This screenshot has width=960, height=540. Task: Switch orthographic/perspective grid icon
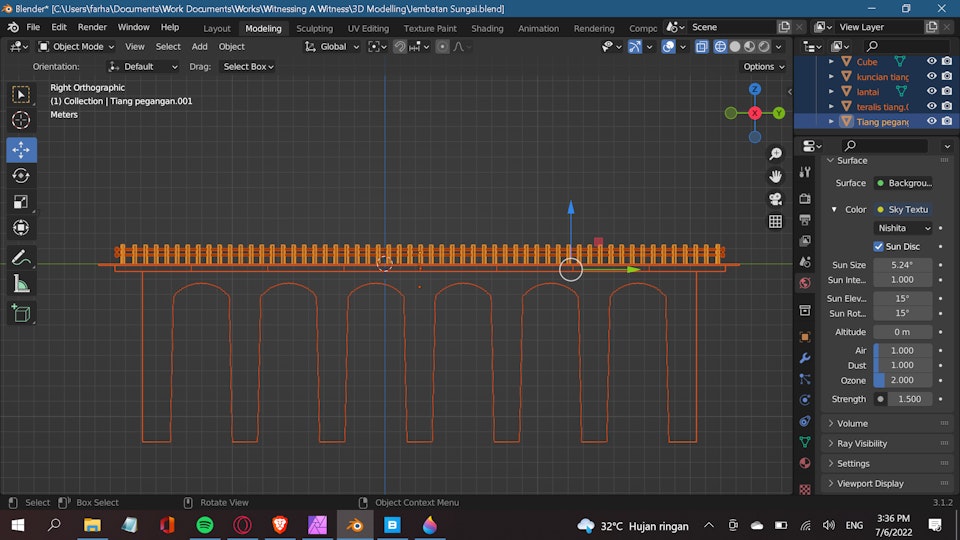pos(776,222)
